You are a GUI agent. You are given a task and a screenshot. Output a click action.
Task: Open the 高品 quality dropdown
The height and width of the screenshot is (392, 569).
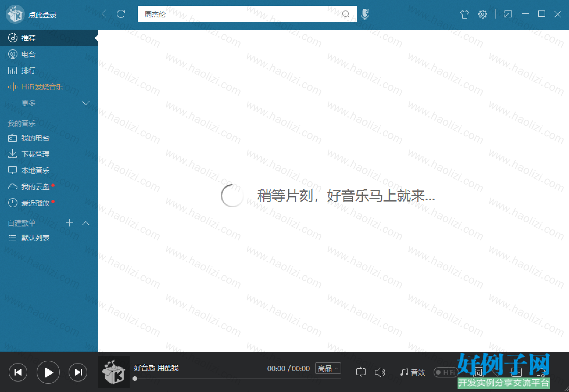(x=328, y=368)
